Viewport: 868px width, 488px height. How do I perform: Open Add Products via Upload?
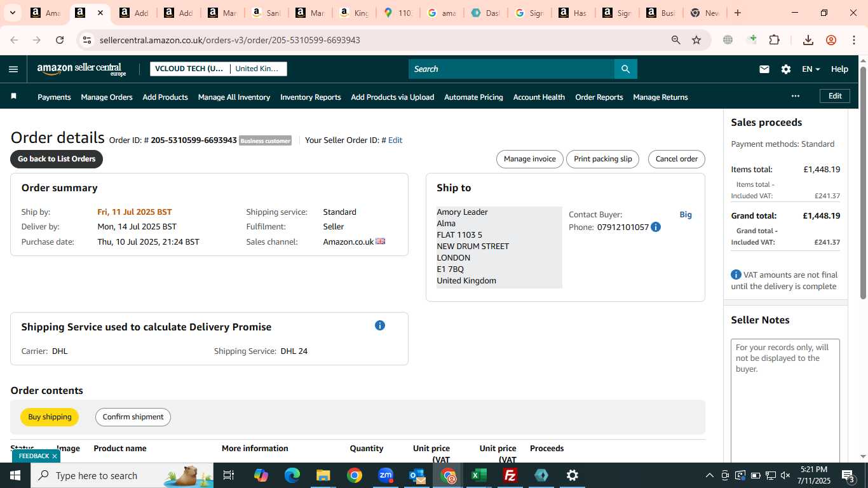[x=393, y=97]
